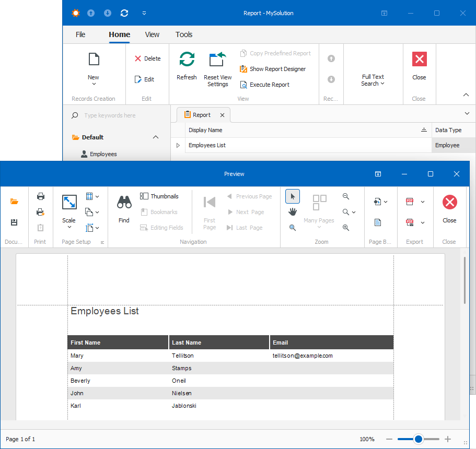Screen dimensions: 476x449
Task: Click the Data Type column header
Action: (x=454, y=130)
